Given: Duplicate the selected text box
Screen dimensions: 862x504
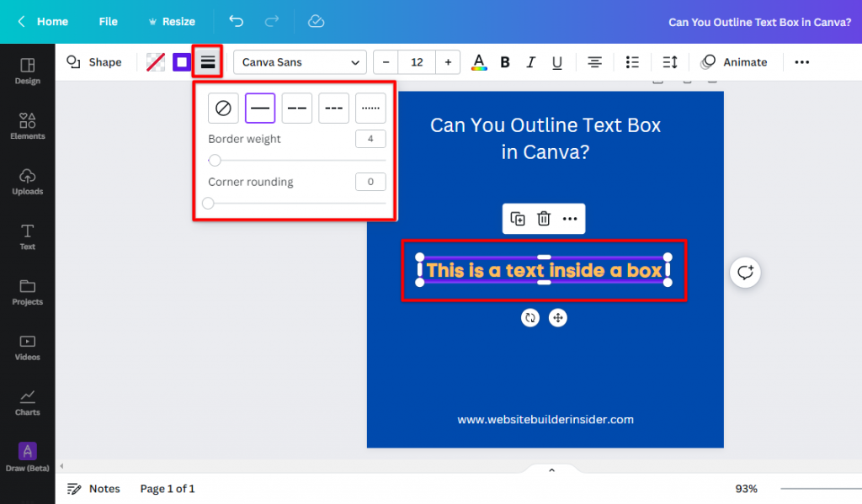Looking at the screenshot, I should point(518,218).
